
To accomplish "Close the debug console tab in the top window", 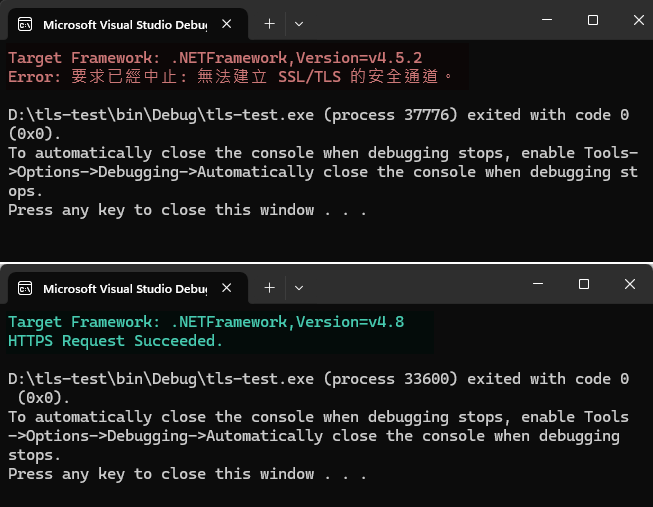I will [229, 23].
